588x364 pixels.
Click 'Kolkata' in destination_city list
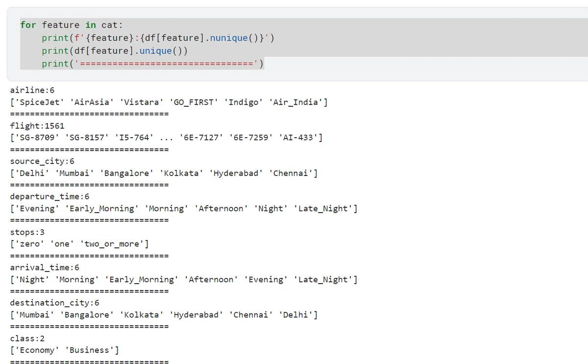142,315
